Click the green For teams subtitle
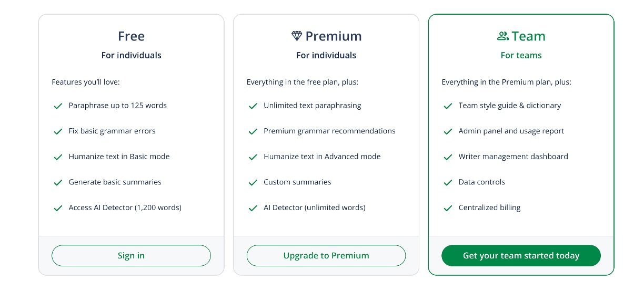Image resolution: width=644 pixels, height=291 pixels. point(521,55)
